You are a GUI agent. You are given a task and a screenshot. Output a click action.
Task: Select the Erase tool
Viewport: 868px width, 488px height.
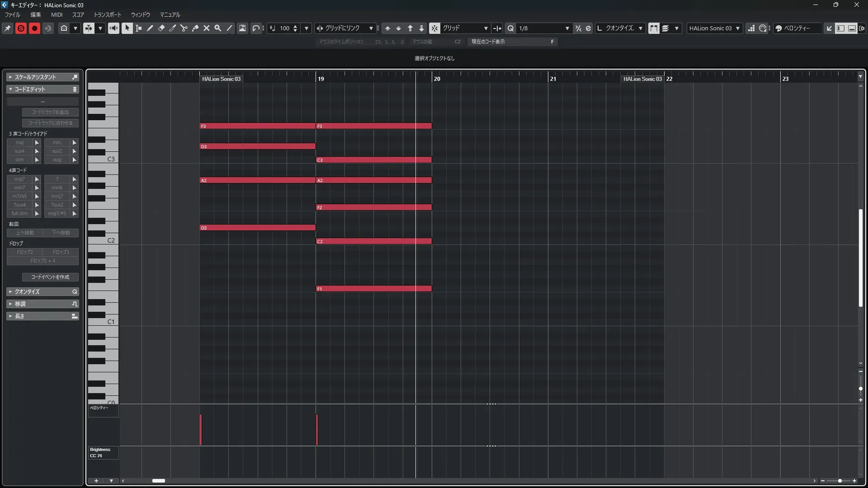click(x=161, y=28)
